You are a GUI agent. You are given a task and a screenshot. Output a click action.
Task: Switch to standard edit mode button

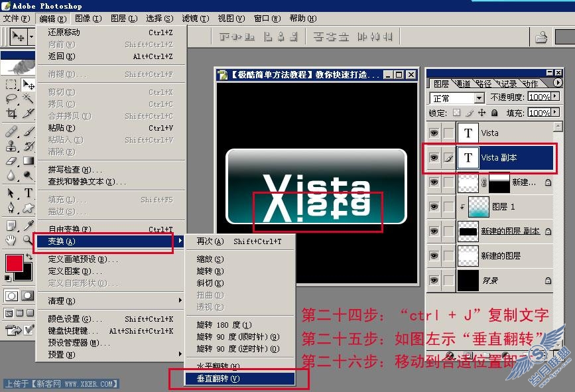[x=11, y=296]
